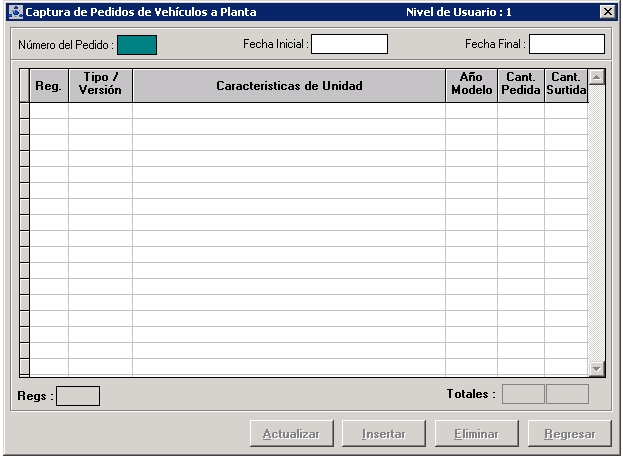Close the Captura de Pedidos window

point(607,12)
